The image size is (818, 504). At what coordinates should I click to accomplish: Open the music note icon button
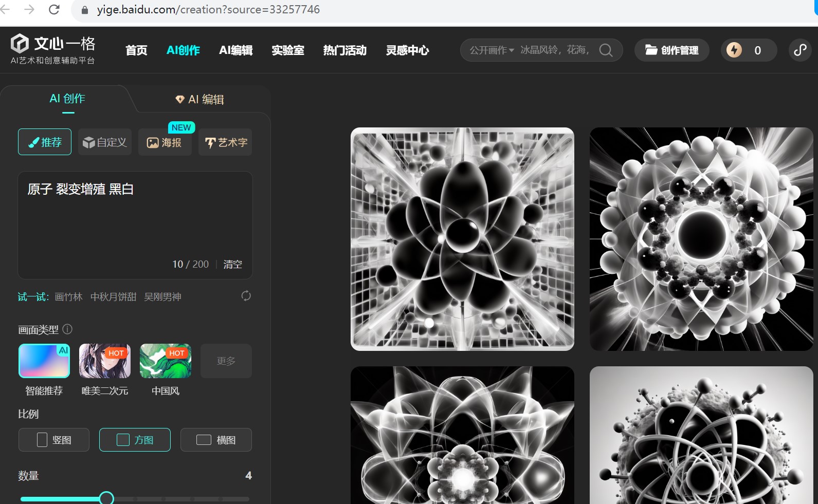click(800, 50)
